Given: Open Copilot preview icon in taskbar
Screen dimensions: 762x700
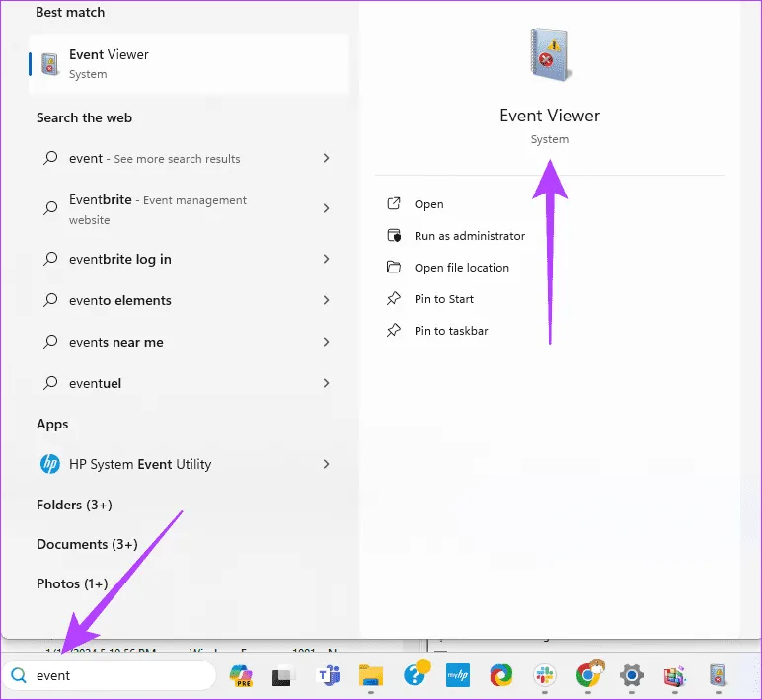Looking at the screenshot, I should tap(240, 675).
